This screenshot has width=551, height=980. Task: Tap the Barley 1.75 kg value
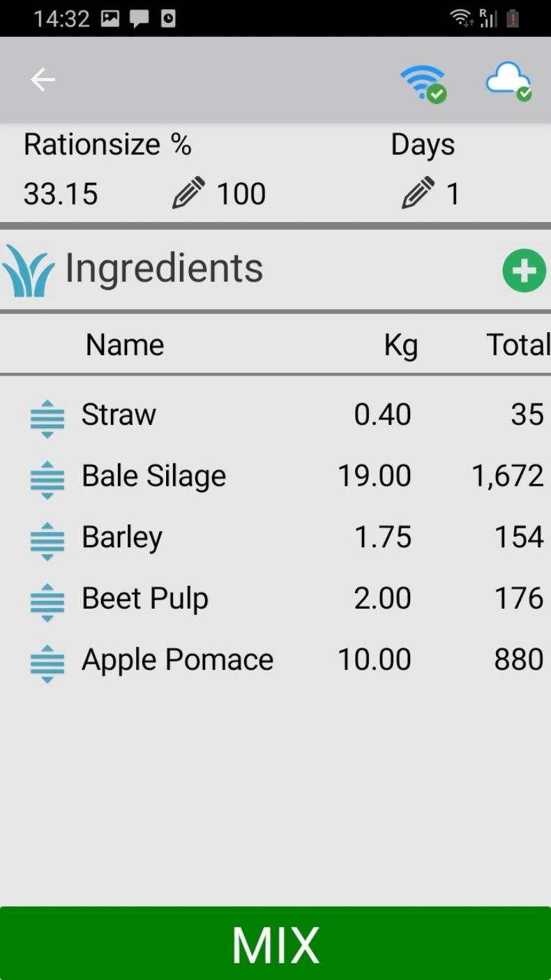coord(382,537)
